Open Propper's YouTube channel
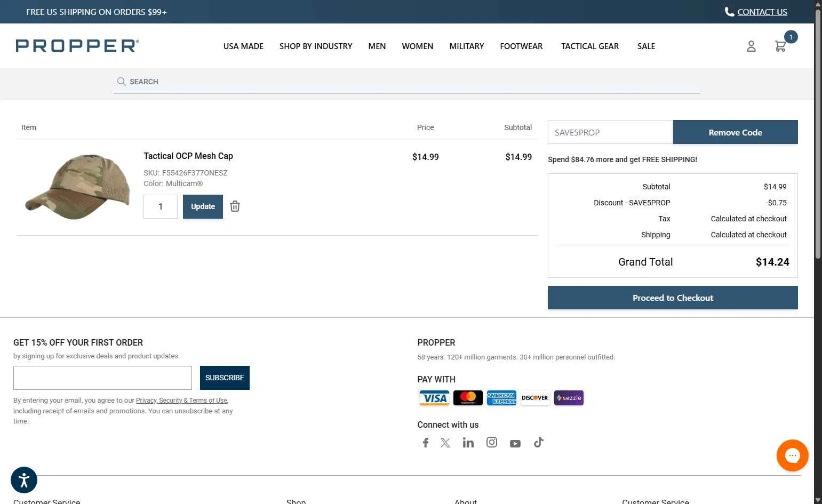This screenshot has width=822, height=504. click(515, 444)
